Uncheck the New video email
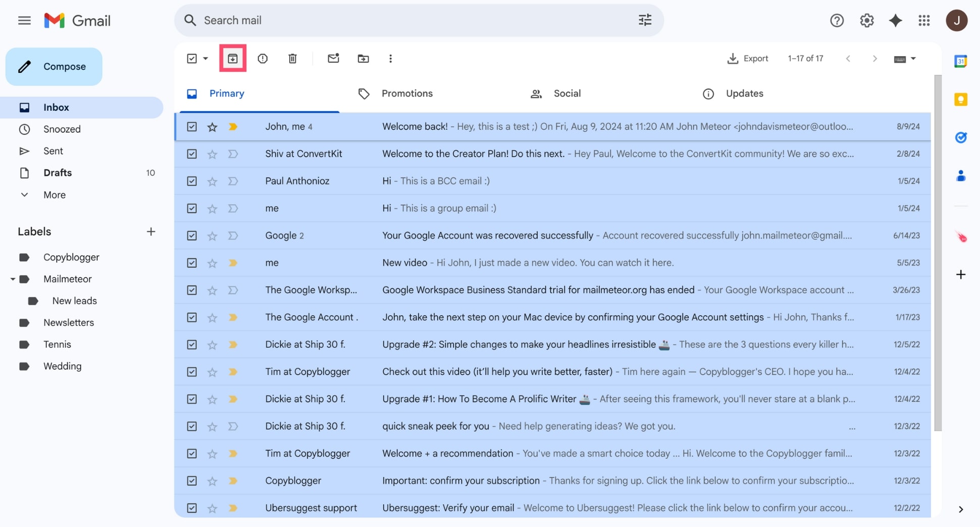The height and width of the screenshot is (527, 980). pos(192,263)
